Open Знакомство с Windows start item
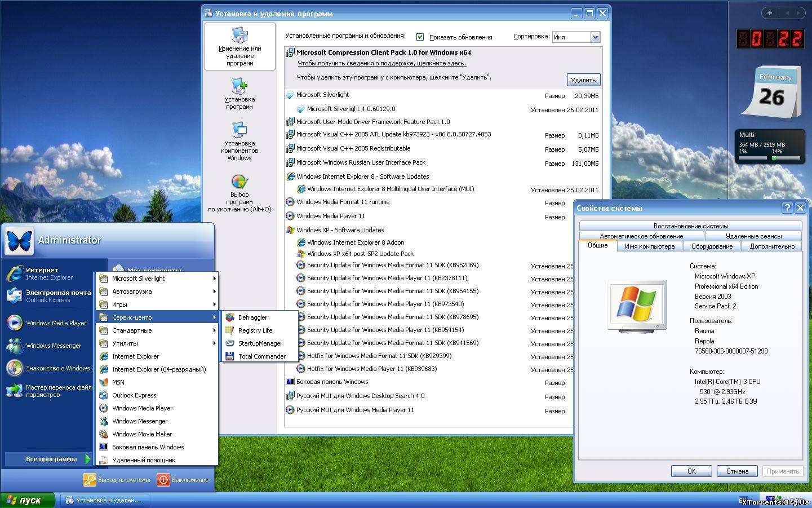This screenshot has height=508, width=812. coord(50,368)
